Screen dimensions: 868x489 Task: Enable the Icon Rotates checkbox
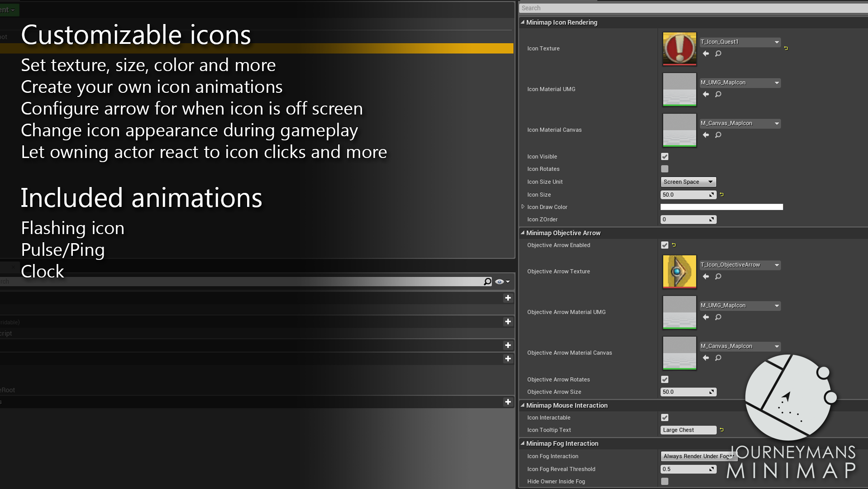tap(665, 169)
